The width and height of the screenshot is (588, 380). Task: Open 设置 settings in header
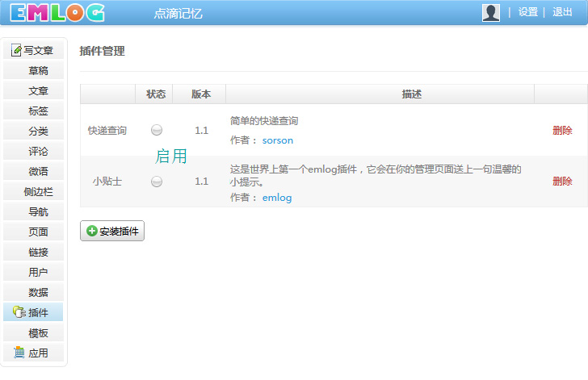point(527,12)
